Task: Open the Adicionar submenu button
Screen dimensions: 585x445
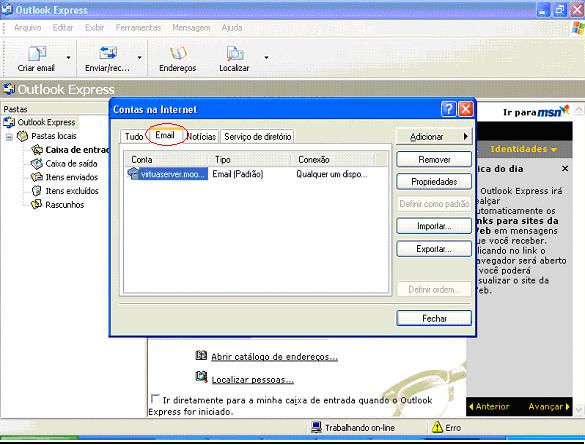Action: click(x=434, y=137)
